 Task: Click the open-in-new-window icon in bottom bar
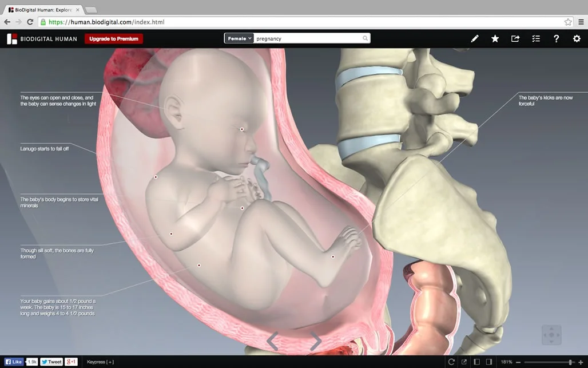pos(464,362)
